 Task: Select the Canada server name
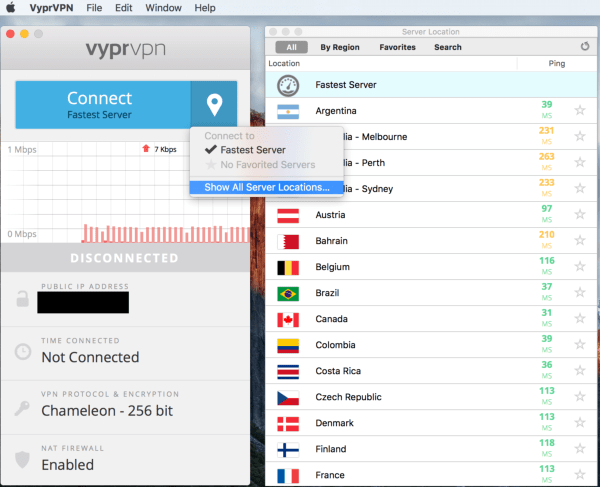coord(331,319)
